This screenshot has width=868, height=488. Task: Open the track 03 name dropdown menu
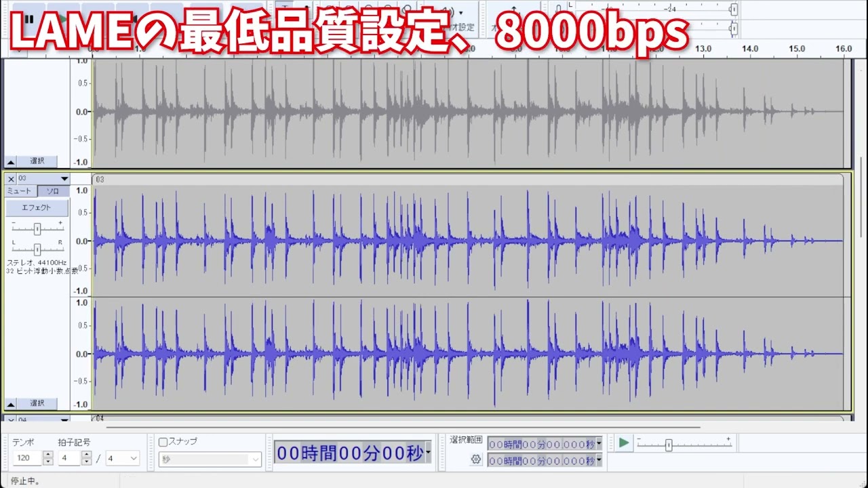[43, 179]
